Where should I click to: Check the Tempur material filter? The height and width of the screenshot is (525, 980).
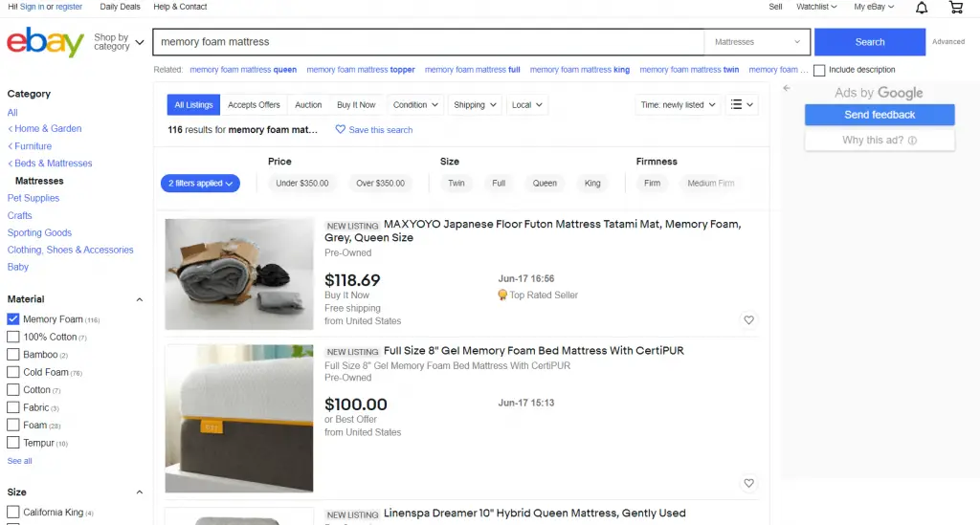tap(13, 443)
